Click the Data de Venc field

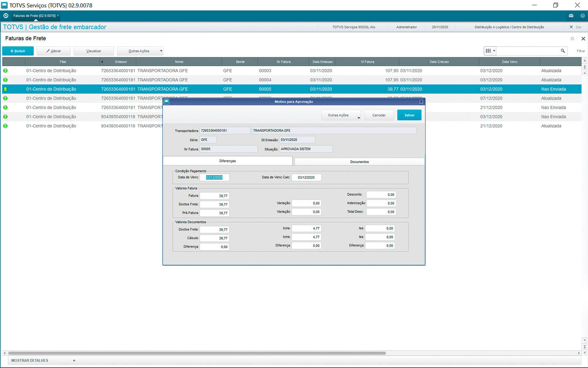pyautogui.click(x=214, y=177)
